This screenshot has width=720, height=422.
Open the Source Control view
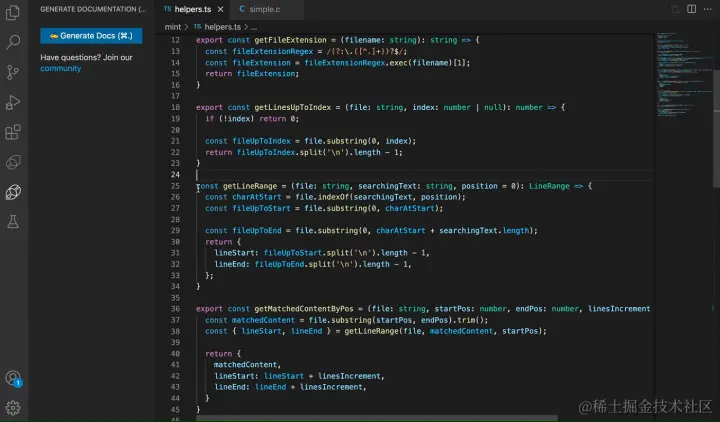point(13,72)
